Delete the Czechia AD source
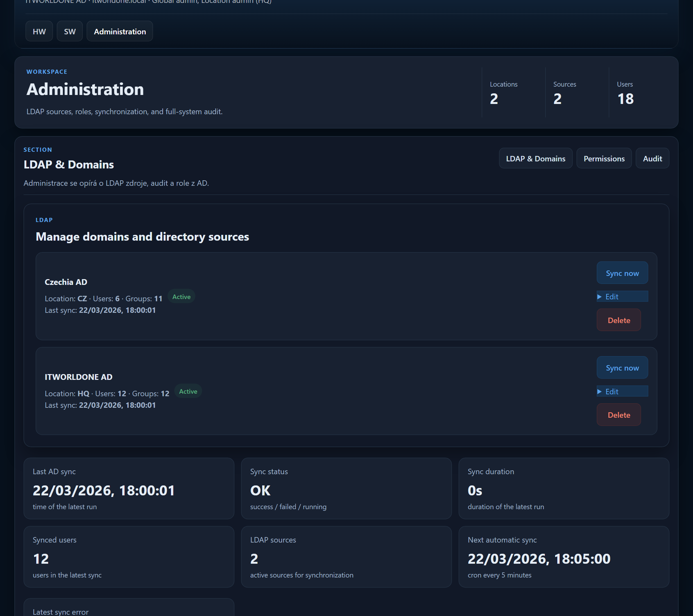 coord(619,320)
